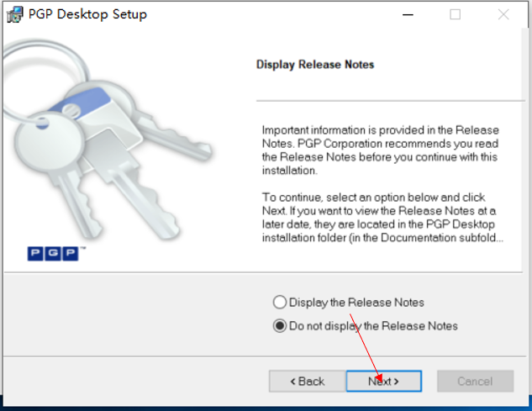Viewport: 532px width, 411px height.
Task: Click the disabled maximize window button
Action: (x=455, y=14)
